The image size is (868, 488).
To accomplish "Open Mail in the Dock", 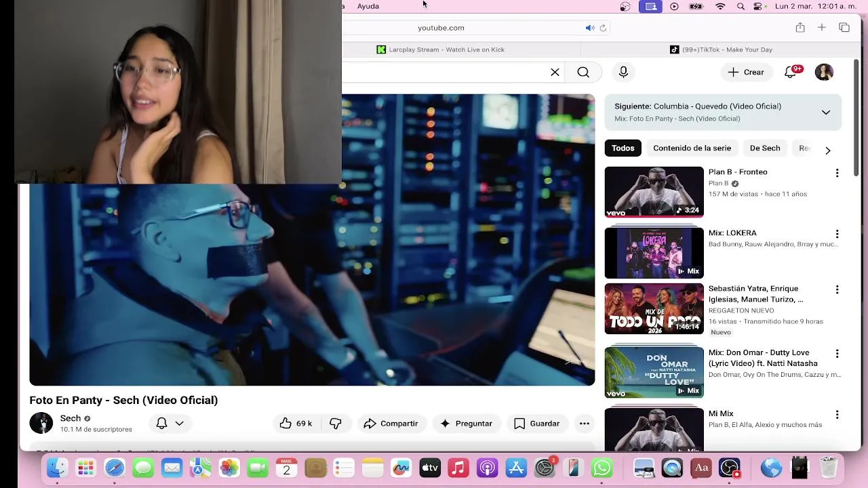I will click(172, 468).
